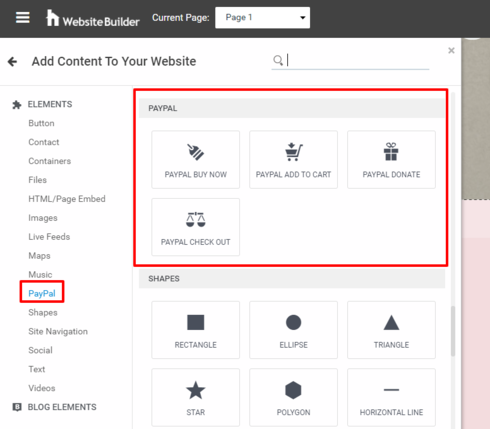Open the hamburger main menu
490x429 pixels.
pos(23,17)
